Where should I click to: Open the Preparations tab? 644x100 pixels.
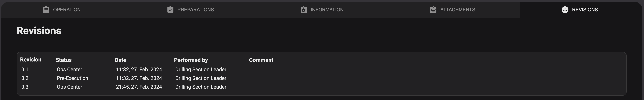pos(196,9)
